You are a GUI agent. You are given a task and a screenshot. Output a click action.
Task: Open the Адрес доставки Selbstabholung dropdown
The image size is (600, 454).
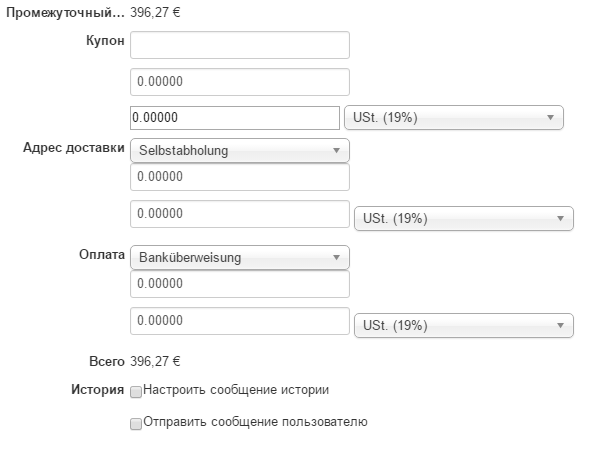(240, 151)
